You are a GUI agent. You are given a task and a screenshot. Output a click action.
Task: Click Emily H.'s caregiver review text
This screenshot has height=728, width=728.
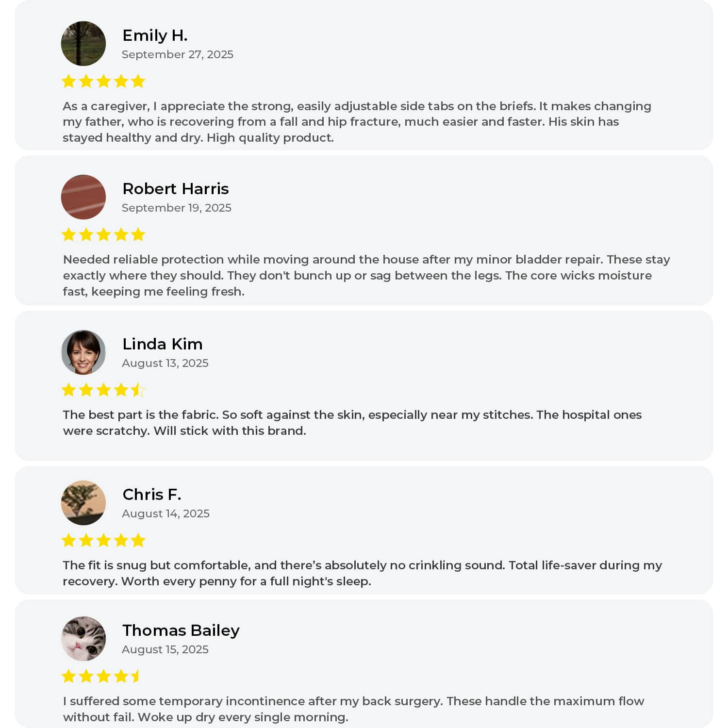click(x=357, y=122)
